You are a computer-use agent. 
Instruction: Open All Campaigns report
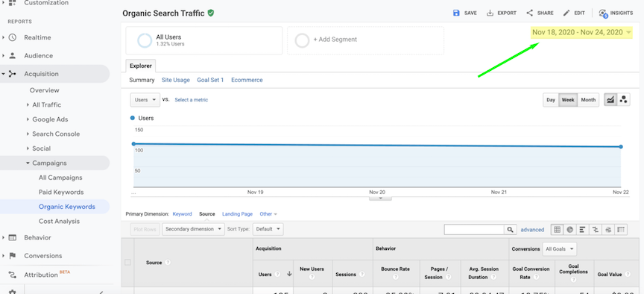[x=60, y=178]
